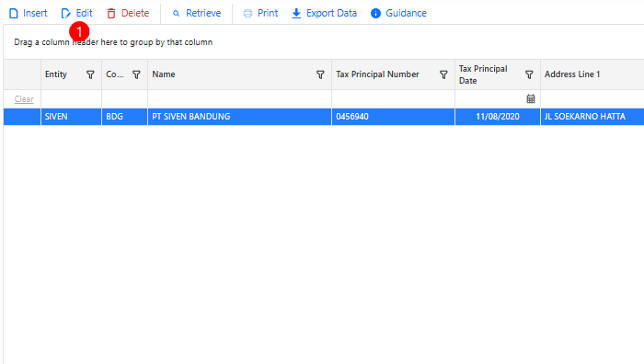Sort by Name column header
Screen dimensions: 644x364
pyautogui.click(x=164, y=74)
